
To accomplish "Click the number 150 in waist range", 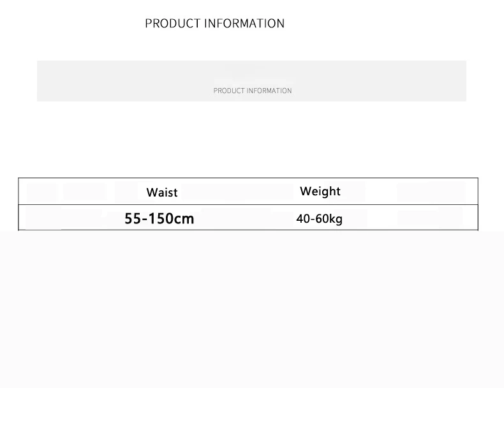I will coord(161,219).
